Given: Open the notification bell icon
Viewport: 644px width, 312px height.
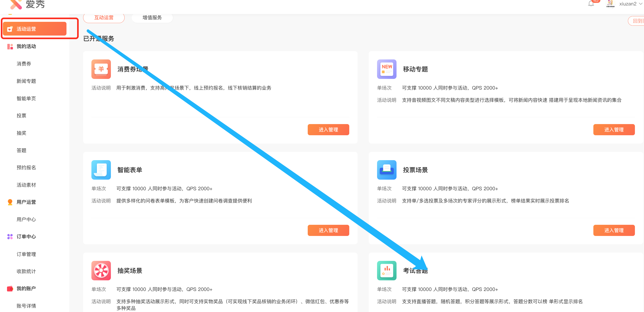Looking at the screenshot, I should 591,4.
